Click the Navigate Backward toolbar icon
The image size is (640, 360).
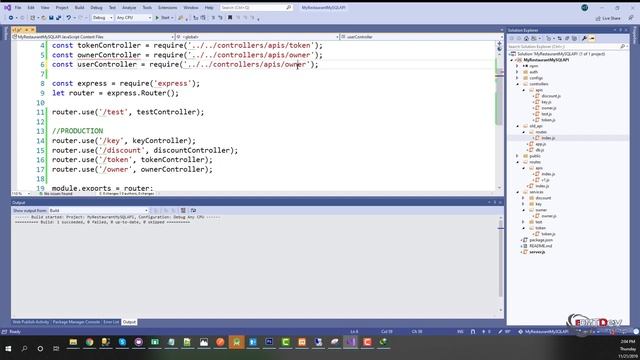11,18
